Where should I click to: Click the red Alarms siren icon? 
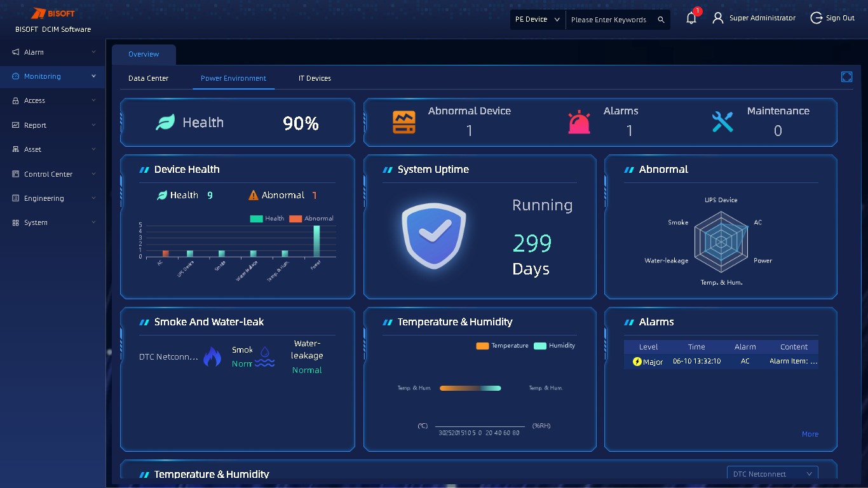(579, 122)
